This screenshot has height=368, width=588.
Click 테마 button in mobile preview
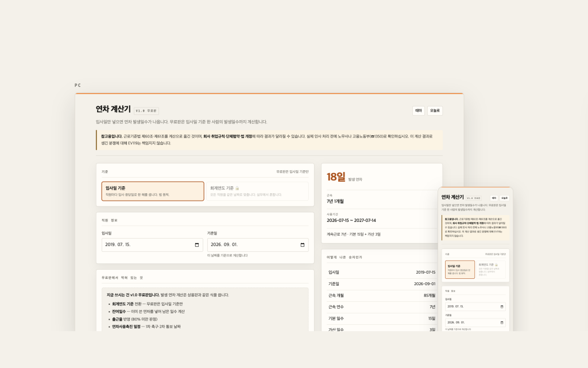point(494,198)
